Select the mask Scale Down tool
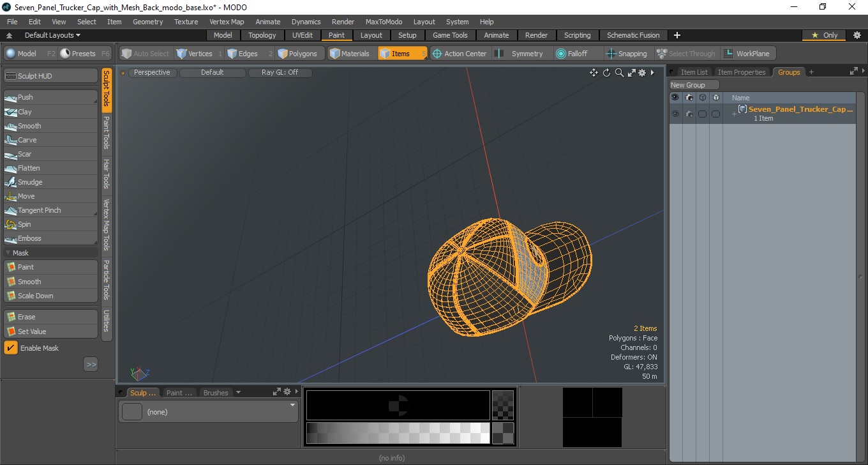Viewport: 868px width, 465px height. (x=50, y=296)
